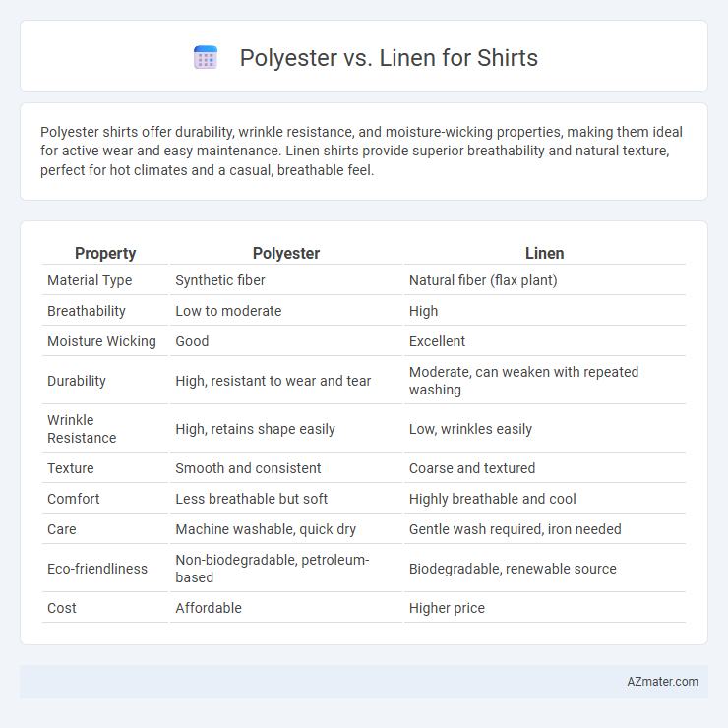728x728 pixels.
Task: Select the Breathability row label
Action: pyautogui.click(x=87, y=311)
